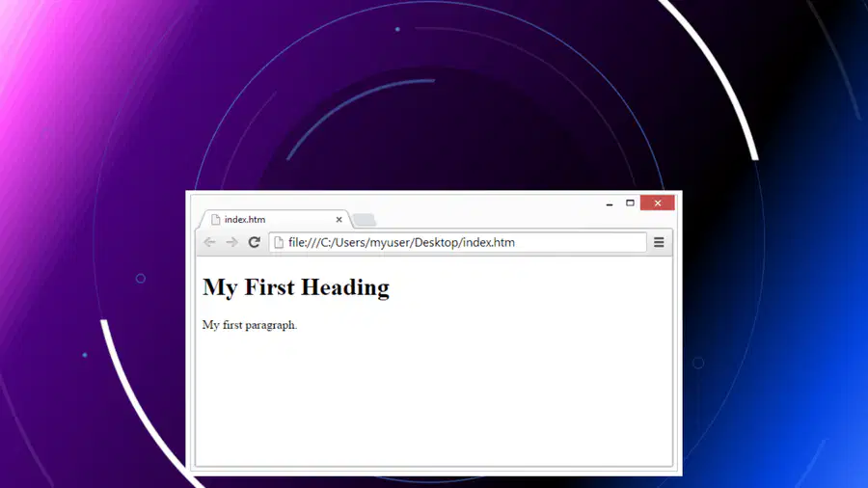Click the browser back arrow
Viewport: 868px width, 488px height.
tap(209, 242)
